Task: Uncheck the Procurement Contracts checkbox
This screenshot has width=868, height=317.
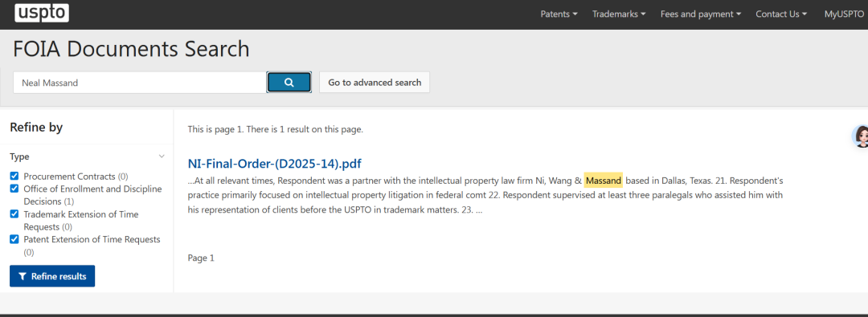Action: coord(14,176)
